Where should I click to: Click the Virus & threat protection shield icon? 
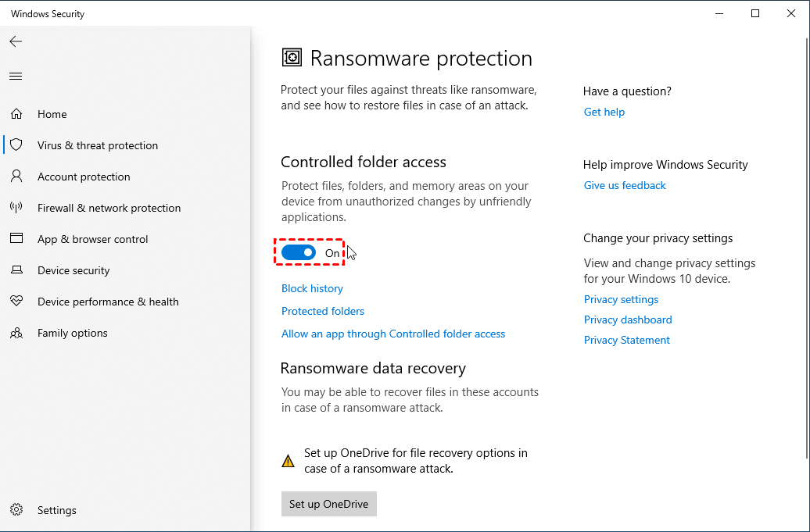tap(16, 145)
